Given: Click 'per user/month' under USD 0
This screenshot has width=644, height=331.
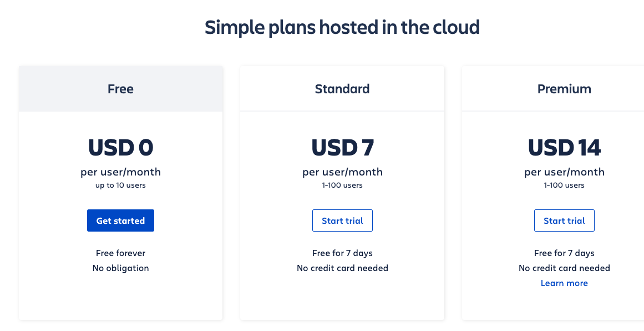Looking at the screenshot, I should pos(120,172).
